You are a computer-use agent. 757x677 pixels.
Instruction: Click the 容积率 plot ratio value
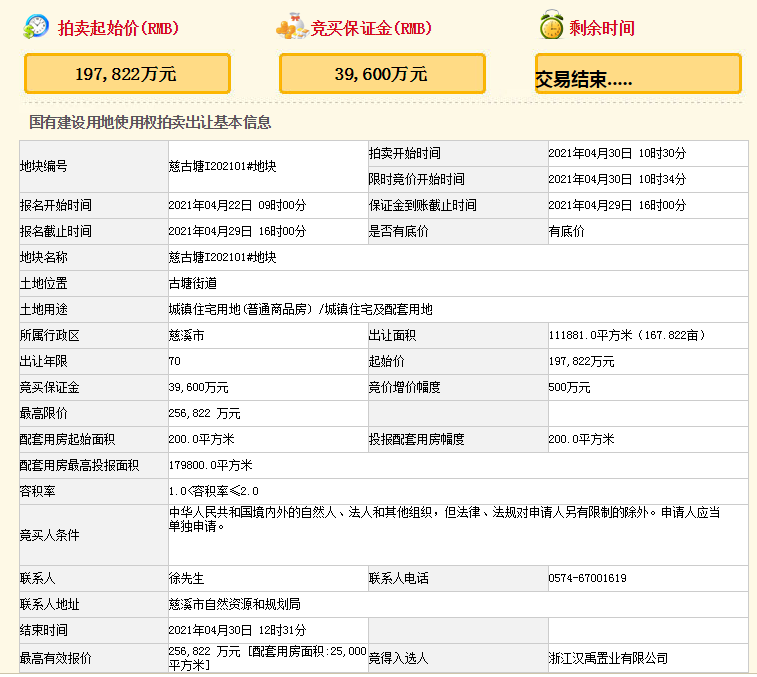coord(213,491)
